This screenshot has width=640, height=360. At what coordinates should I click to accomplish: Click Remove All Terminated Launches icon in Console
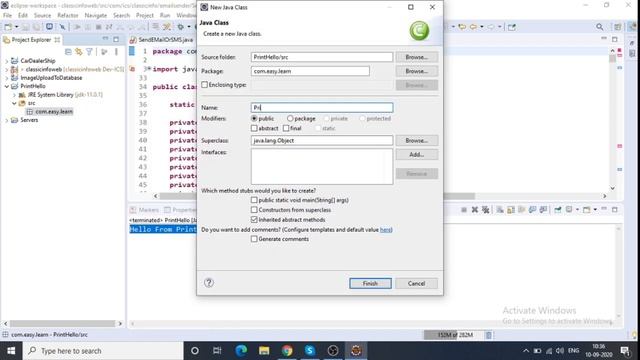(485, 210)
